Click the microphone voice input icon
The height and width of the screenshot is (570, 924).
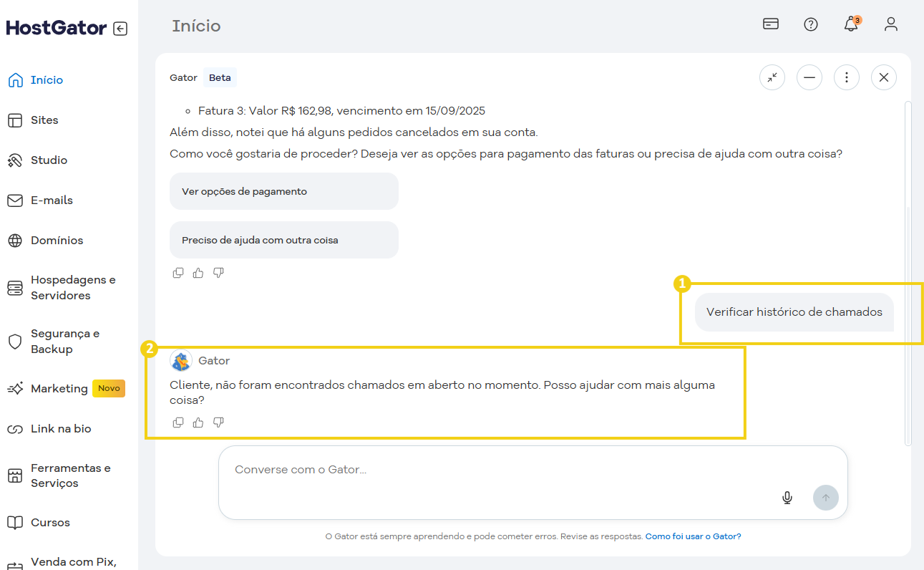(787, 498)
